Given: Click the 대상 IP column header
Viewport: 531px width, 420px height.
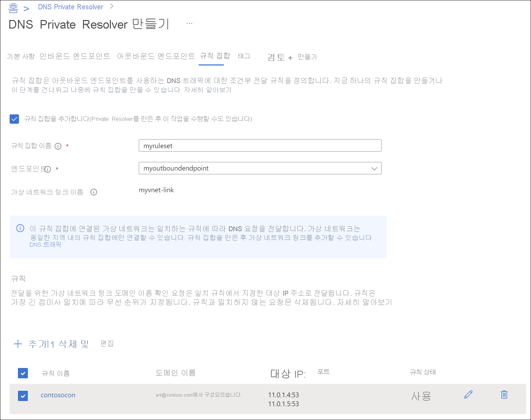Looking at the screenshot, I should [288, 374].
